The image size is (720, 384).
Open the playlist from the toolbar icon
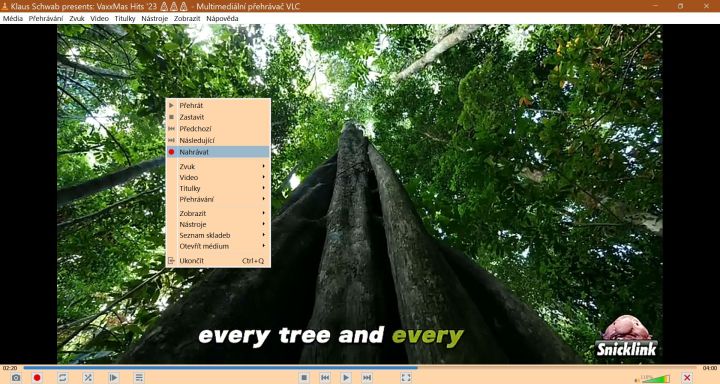pos(139,378)
